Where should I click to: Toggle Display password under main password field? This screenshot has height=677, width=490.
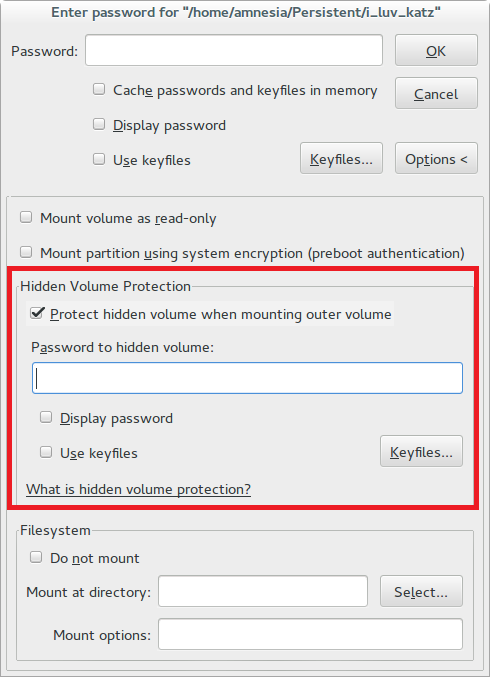tap(99, 125)
